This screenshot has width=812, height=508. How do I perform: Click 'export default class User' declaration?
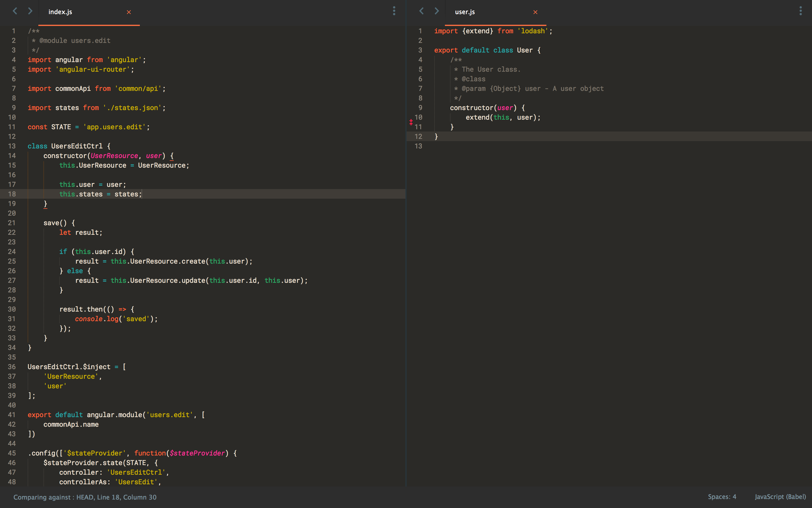pyautogui.click(x=483, y=51)
